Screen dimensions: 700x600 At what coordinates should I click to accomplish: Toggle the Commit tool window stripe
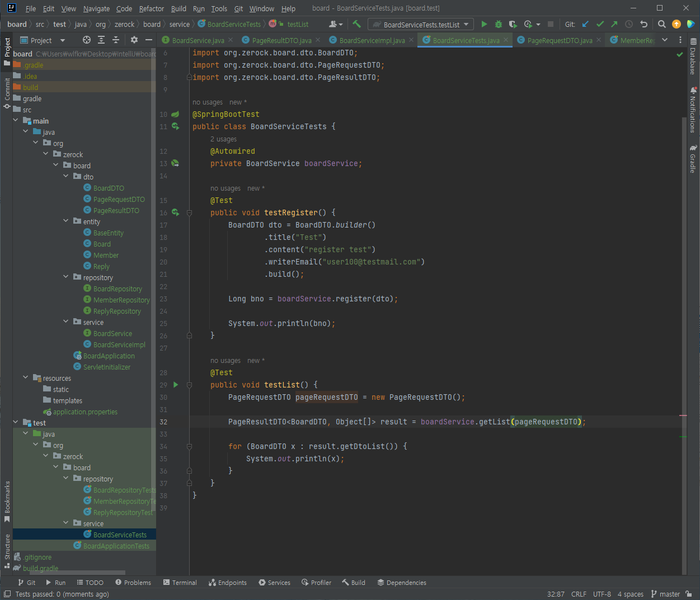pos(7,93)
